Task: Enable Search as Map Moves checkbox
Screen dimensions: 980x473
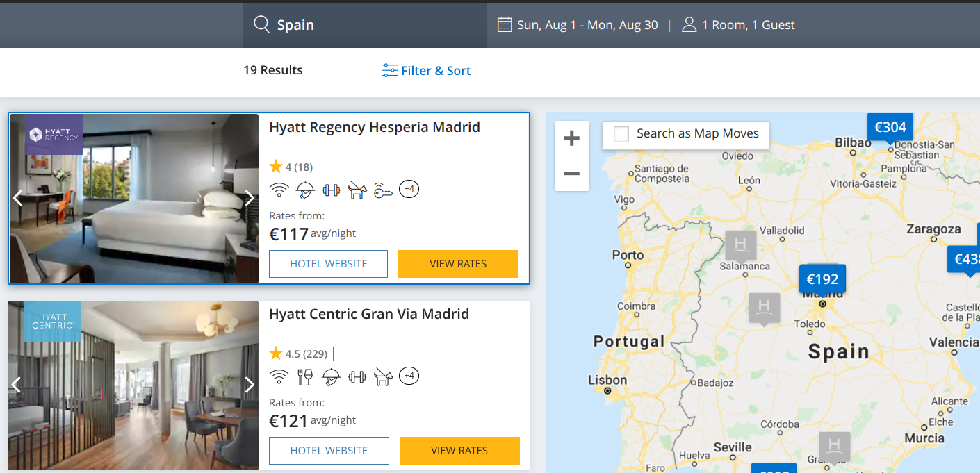Action: [x=621, y=134]
